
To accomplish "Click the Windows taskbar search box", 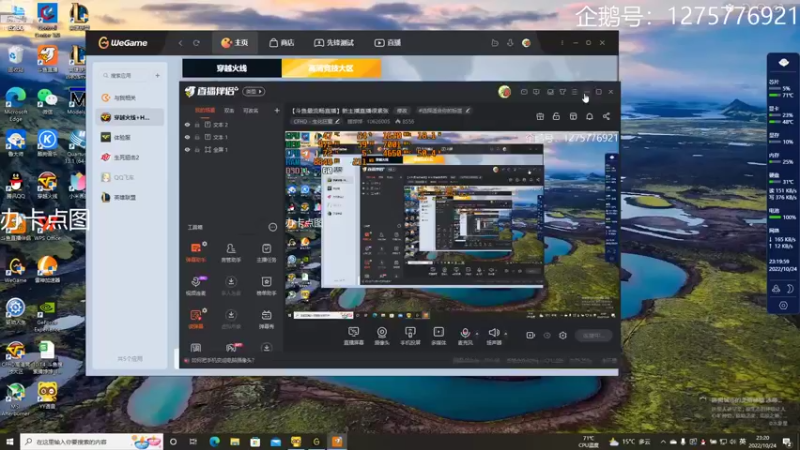I will pyautogui.click(x=92, y=442).
